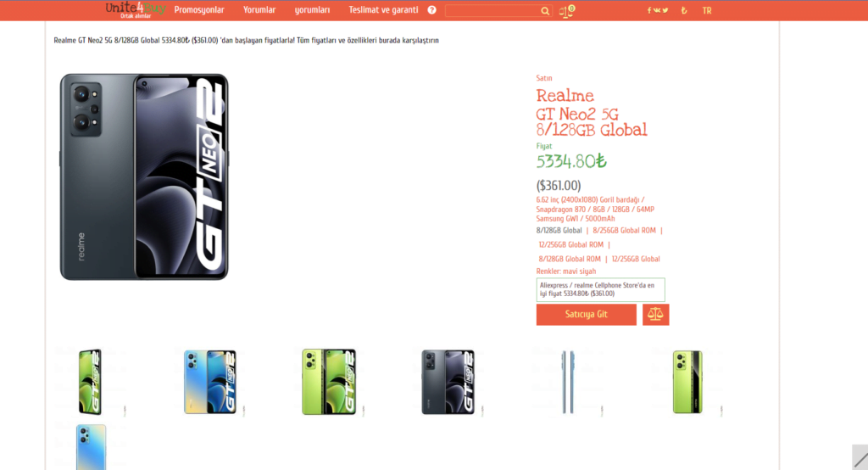
Task: Click the search magnifier icon
Action: [x=545, y=10]
